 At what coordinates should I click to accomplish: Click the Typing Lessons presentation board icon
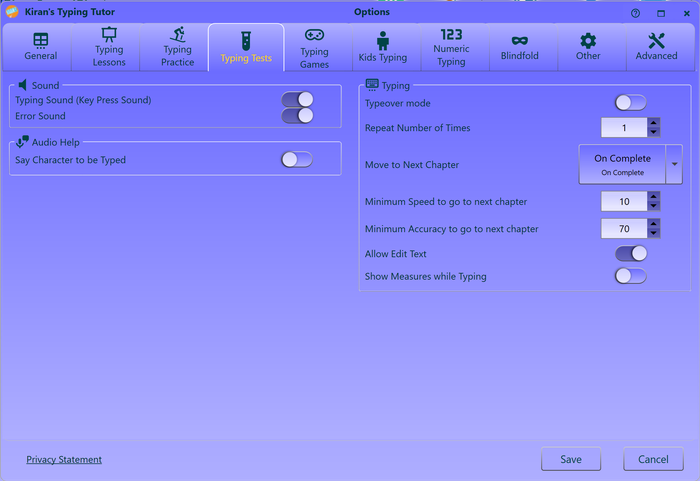click(x=109, y=34)
